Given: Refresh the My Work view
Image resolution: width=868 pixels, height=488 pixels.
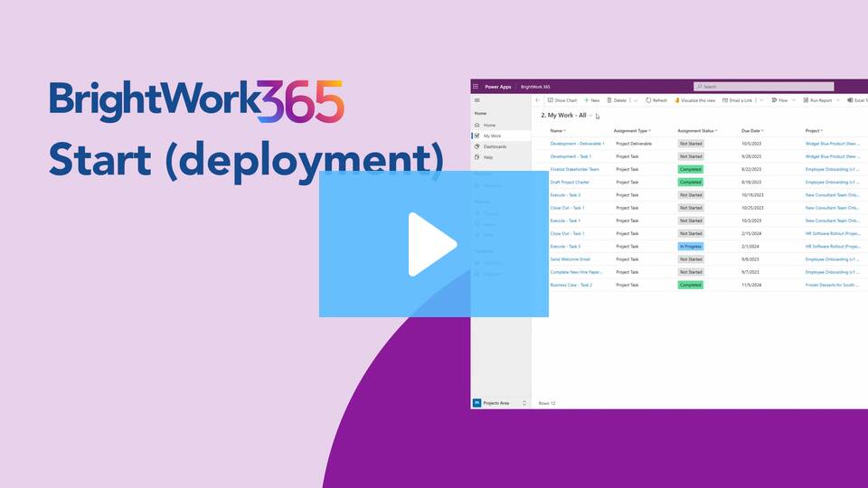Looking at the screenshot, I should click(x=656, y=100).
